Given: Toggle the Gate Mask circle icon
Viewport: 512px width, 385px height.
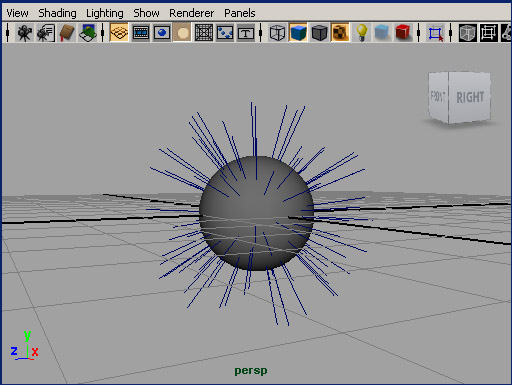Looking at the screenshot, I should 182,33.
